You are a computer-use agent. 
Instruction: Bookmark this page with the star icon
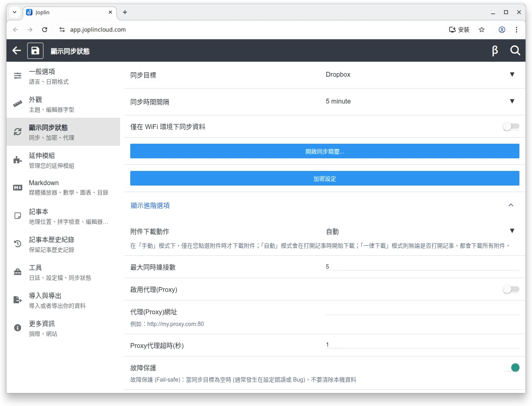point(482,30)
